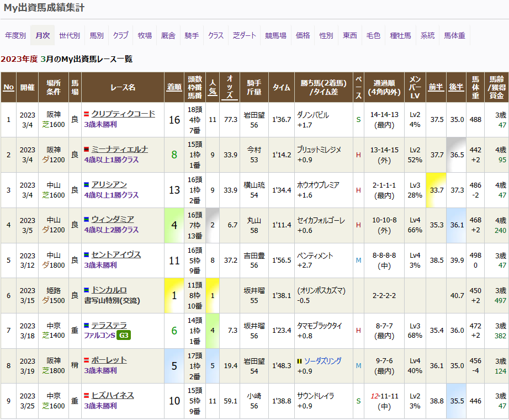
Task: Open horse クリプティクコード link
Action: (x=123, y=114)
